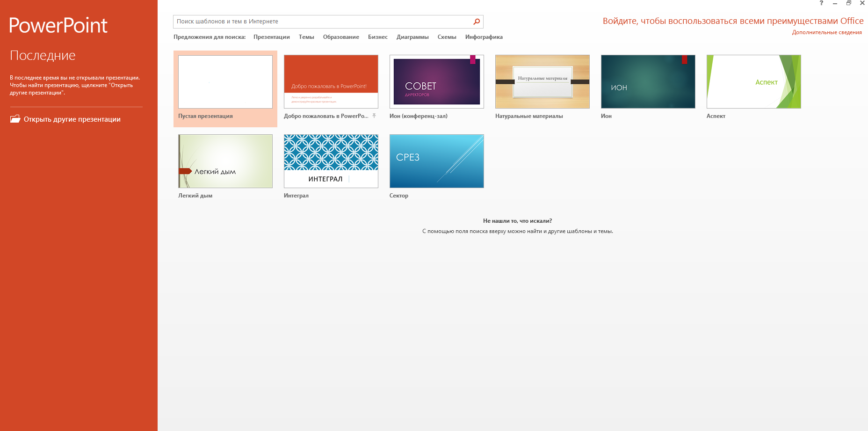Click the 'Последние' heading
This screenshot has height=431, width=868.
point(43,56)
